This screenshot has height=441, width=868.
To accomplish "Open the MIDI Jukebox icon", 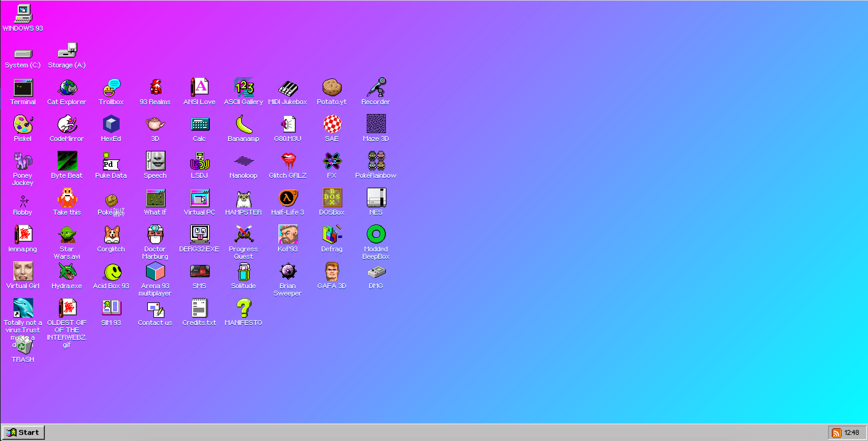I will (287, 88).
